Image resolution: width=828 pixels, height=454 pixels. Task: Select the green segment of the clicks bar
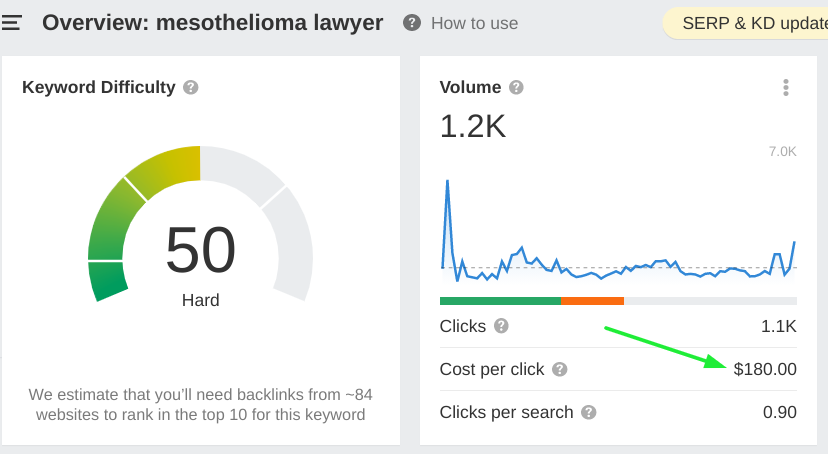pyautogui.click(x=500, y=300)
